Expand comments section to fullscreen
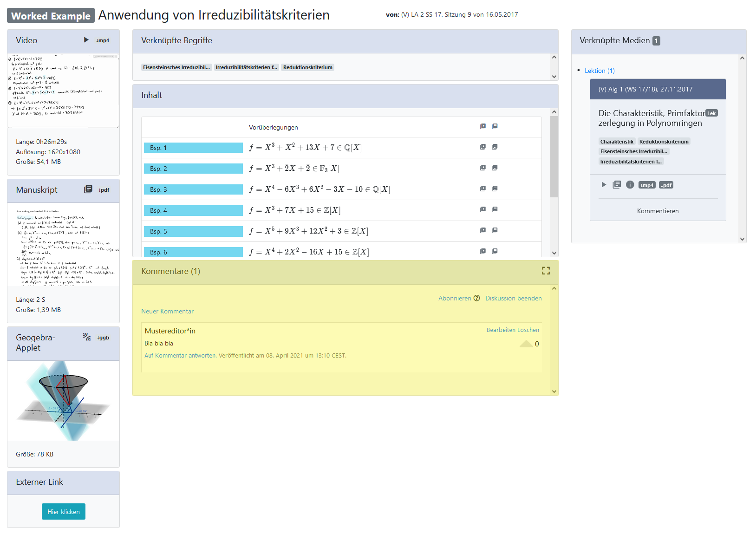756x534 pixels. [546, 271]
